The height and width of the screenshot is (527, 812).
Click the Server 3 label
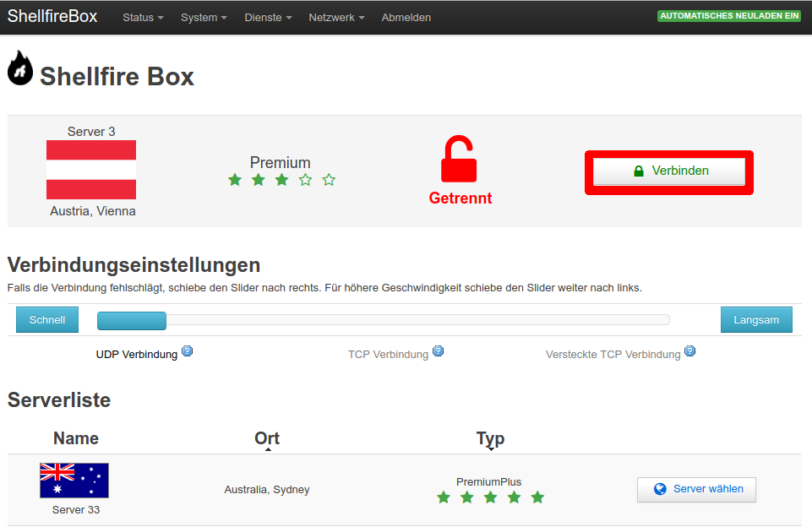91,132
